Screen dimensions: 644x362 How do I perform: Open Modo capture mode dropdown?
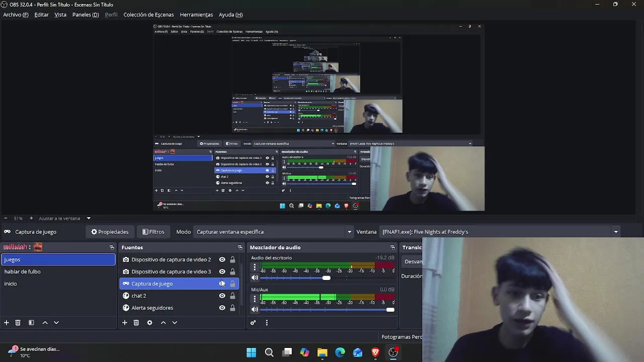pyautogui.click(x=274, y=232)
